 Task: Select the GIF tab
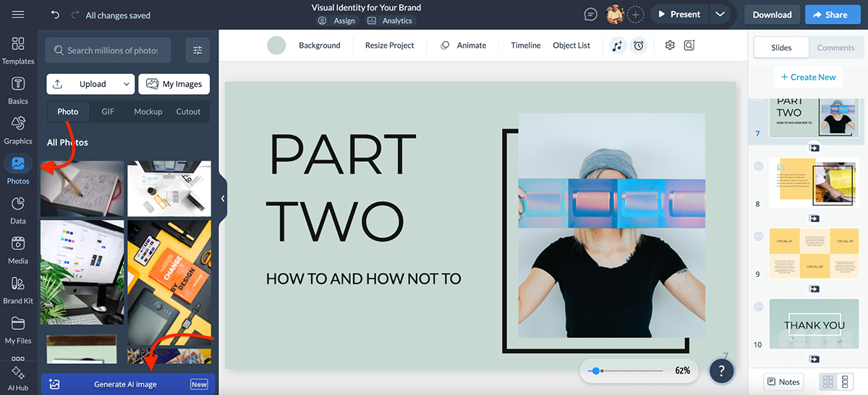coord(108,111)
